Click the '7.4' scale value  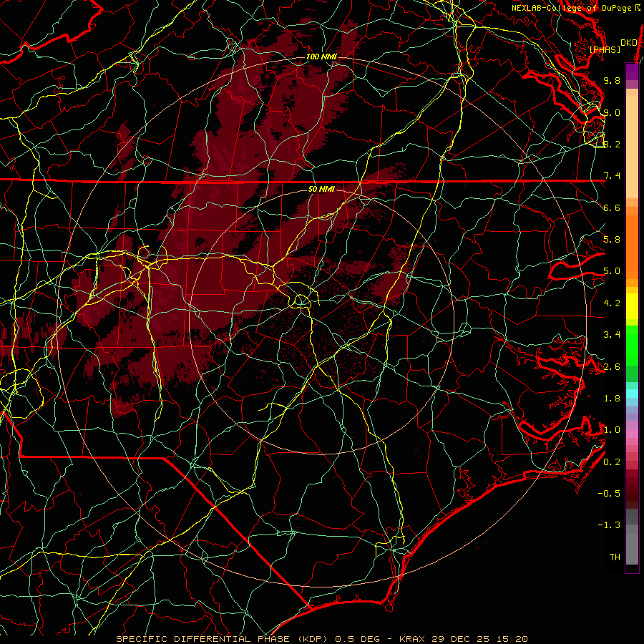coord(612,176)
